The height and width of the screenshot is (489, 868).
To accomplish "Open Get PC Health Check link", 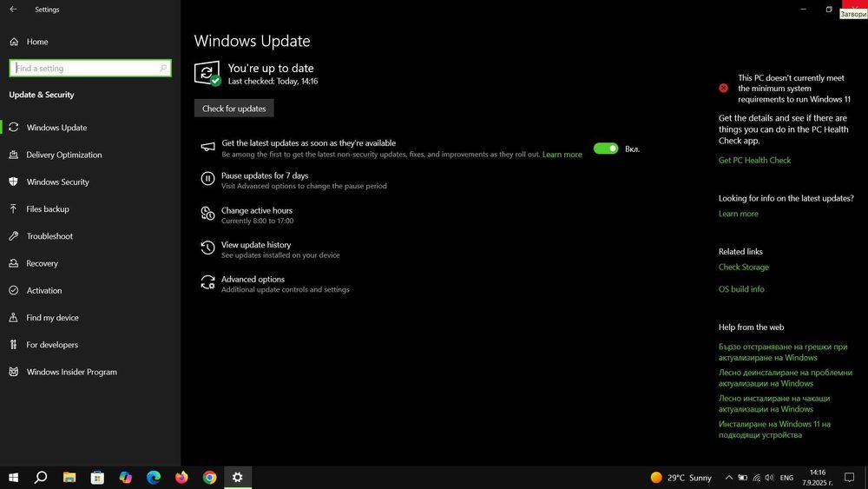I will pos(754,160).
